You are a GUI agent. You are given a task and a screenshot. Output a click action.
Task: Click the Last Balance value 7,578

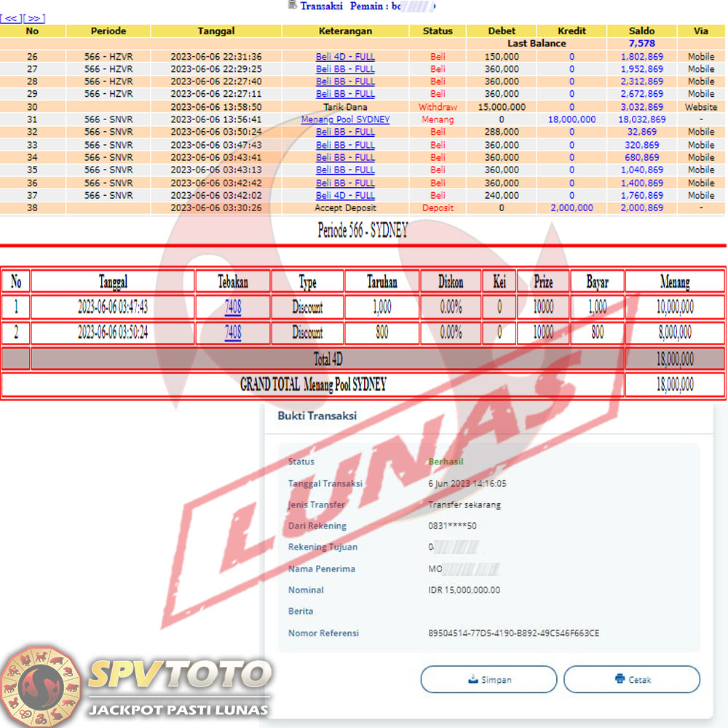click(x=641, y=43)
